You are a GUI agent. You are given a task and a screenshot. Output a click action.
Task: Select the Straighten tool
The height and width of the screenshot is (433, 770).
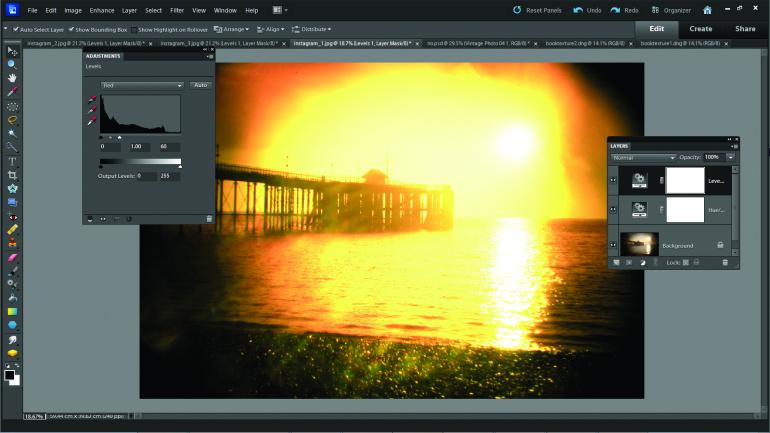[x=12, y=202]
